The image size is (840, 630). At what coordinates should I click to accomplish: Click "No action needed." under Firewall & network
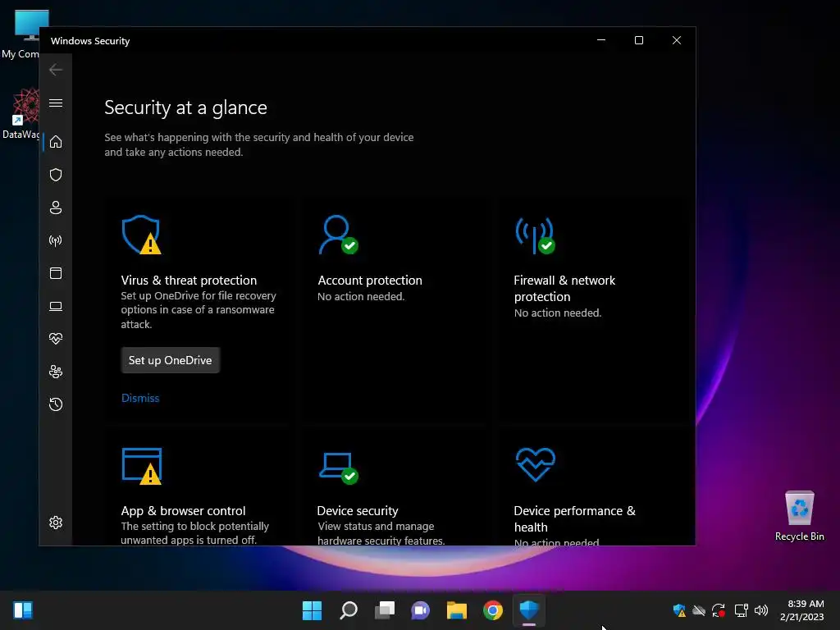click(558, 313)
